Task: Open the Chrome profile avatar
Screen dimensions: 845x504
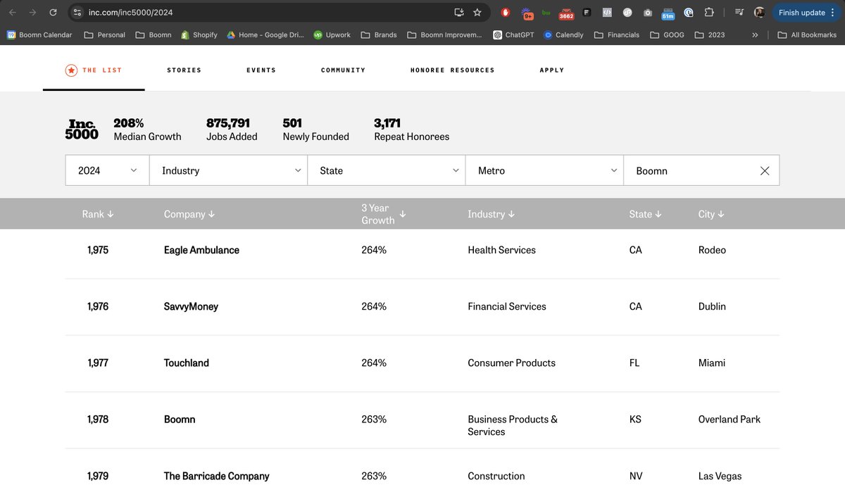Action: click(760, 13)
